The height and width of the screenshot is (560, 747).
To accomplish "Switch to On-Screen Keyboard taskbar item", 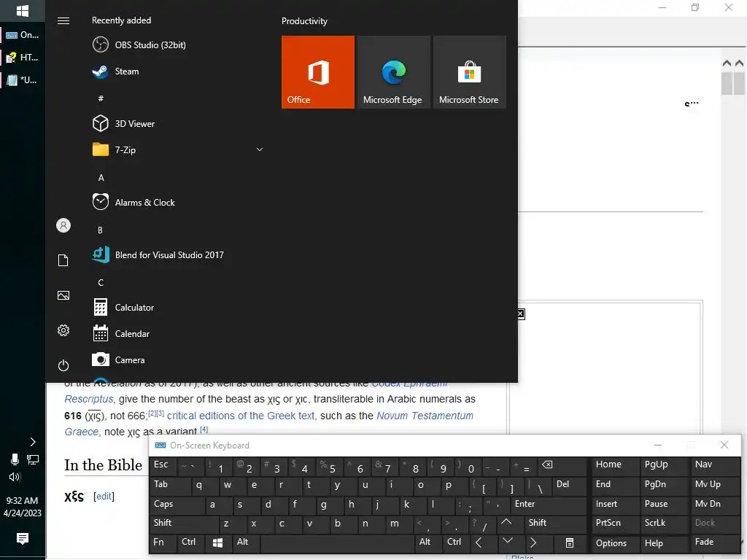I will (23, 35).
